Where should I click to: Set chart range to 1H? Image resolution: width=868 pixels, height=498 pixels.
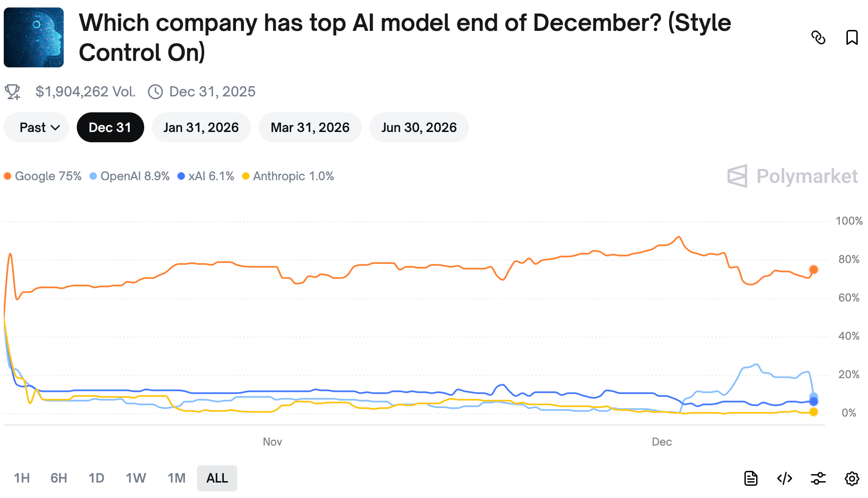(22, 478)
